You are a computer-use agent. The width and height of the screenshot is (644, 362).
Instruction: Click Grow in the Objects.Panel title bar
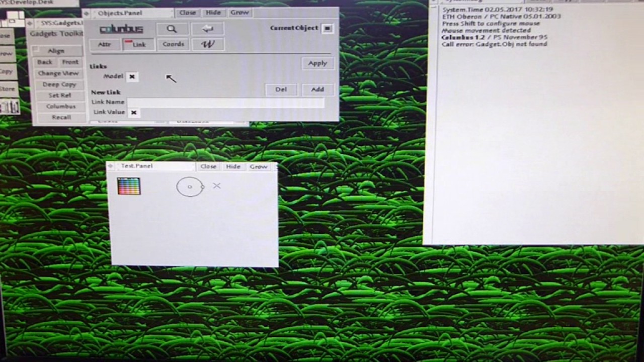(239, 13)
